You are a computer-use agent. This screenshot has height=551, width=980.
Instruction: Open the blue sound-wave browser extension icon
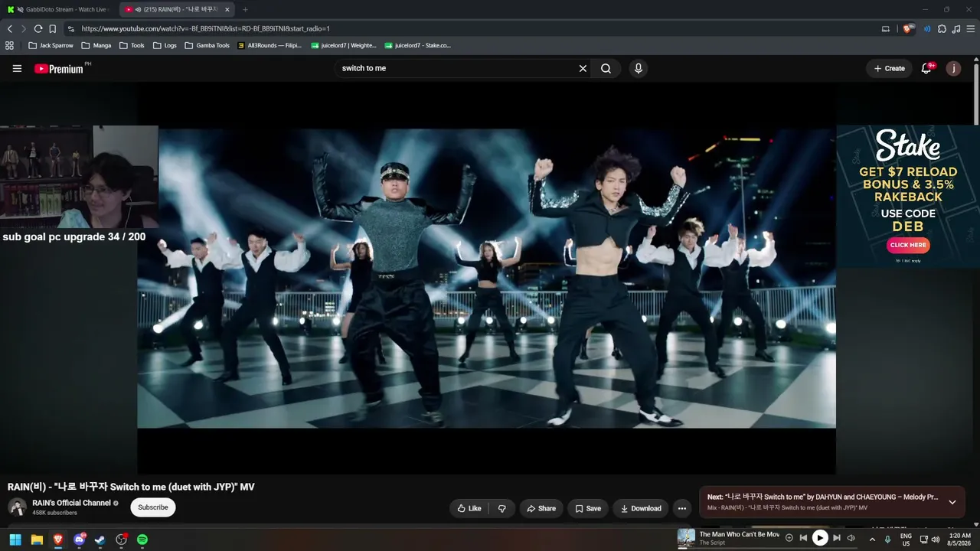[x=927, y=29]
